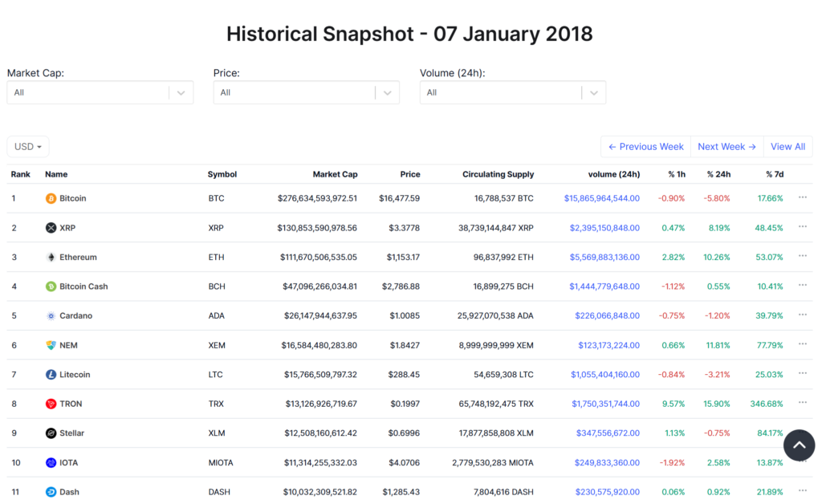Image resolution: width=822 pixels, height=504 pixels.
Task: Open the more options menu for Bitcoin
Action: [x=803, y=197]
